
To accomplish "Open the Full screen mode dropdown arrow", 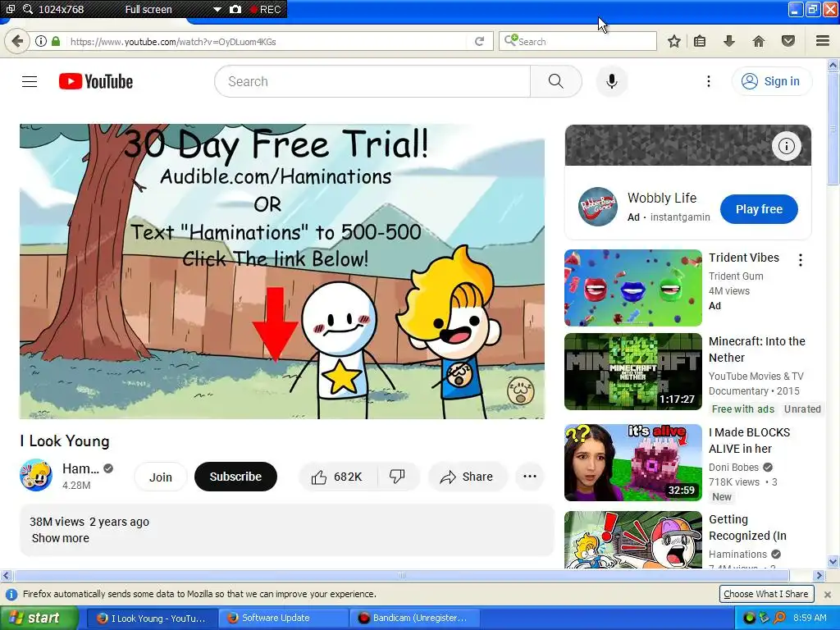I will (x=217, y=9).
